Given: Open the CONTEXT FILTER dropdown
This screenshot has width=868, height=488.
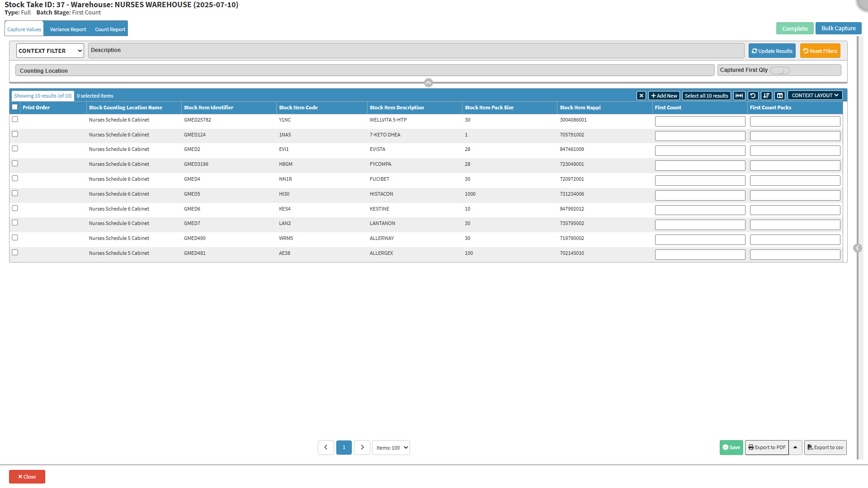Looking at the screenshot, I should click(x=50, y=51).
